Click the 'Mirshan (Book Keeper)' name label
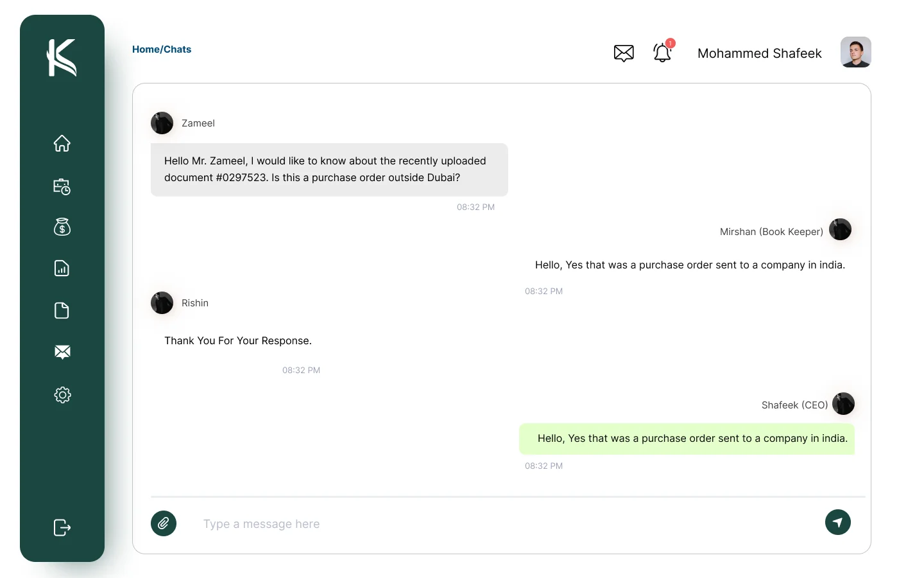Image resolution: width=924 pixels, height=578 pixels. (771, 232)
